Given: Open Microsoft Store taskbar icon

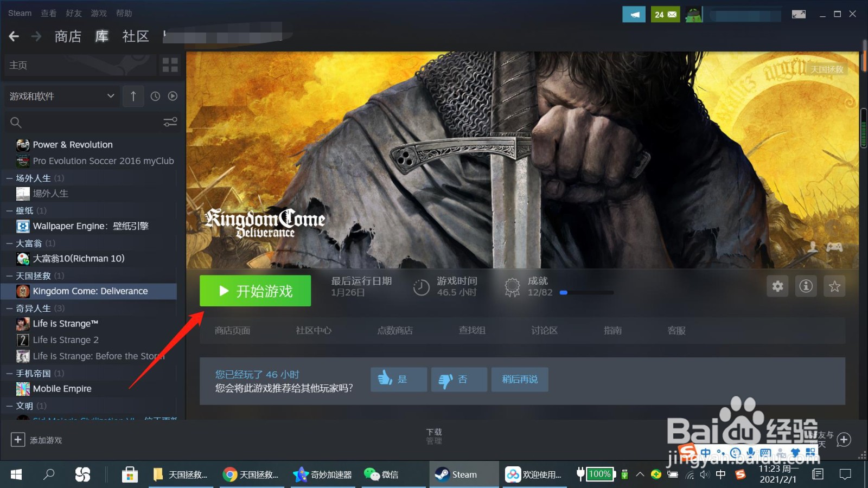Looking at the screenshot, I should click(x=130, y=474).
